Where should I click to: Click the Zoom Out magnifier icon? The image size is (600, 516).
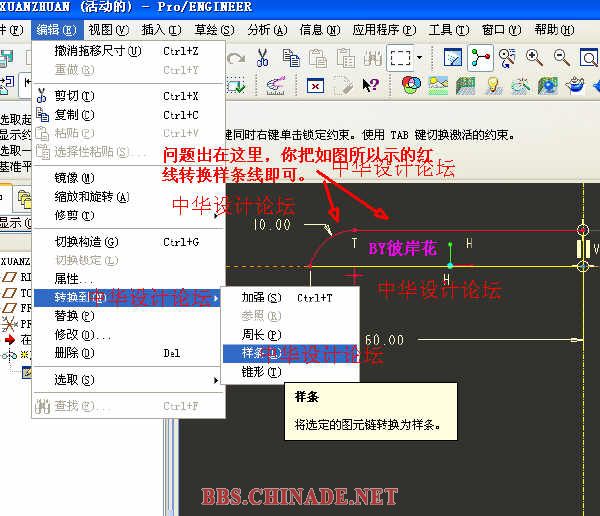pyautogui.click(x=562, y=58)
